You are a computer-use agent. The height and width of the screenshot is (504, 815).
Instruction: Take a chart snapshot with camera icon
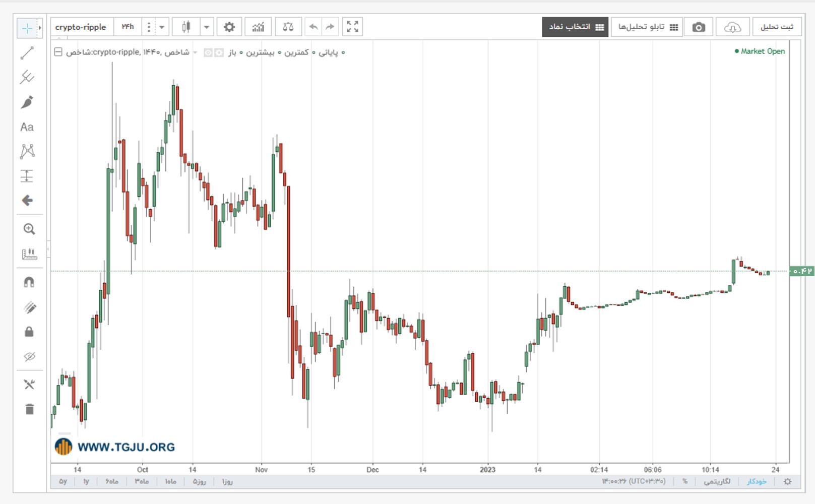pos(699,27)
